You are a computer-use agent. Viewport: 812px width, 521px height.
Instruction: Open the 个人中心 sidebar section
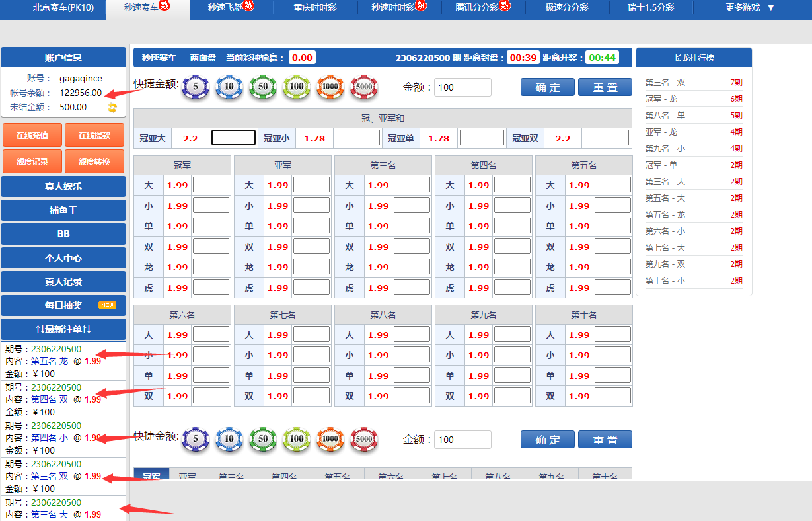(x=63, y=258)
